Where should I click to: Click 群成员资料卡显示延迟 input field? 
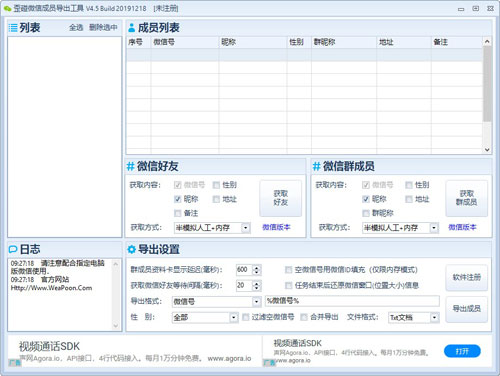(244, 270)
